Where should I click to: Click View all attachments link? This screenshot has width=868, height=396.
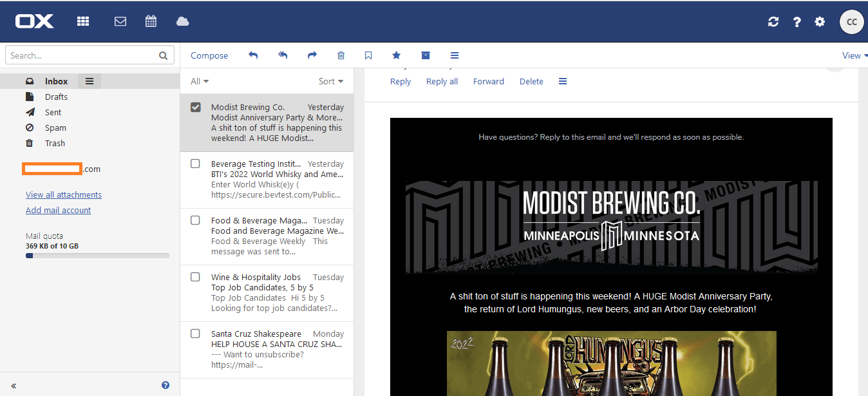point(64,194)
